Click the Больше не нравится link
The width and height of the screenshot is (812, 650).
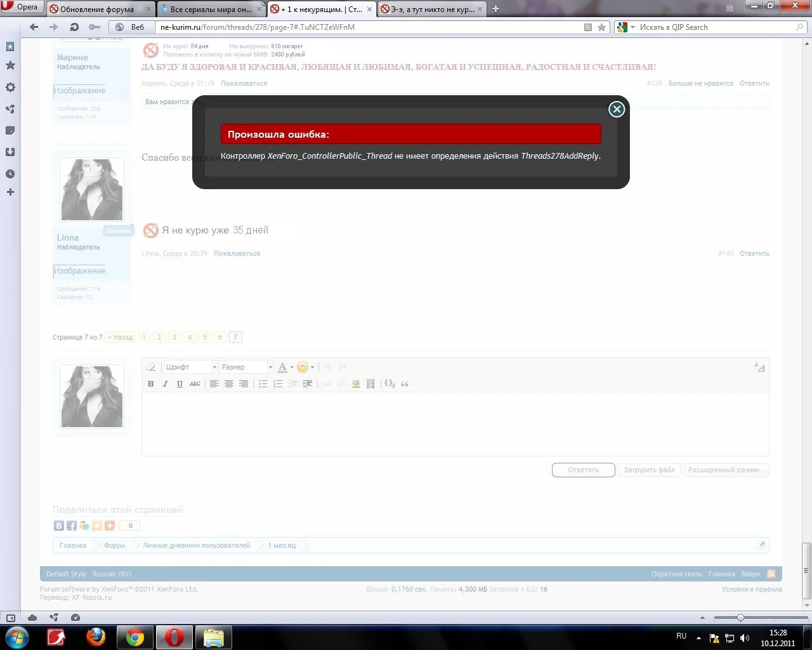(x=701, y=83)
